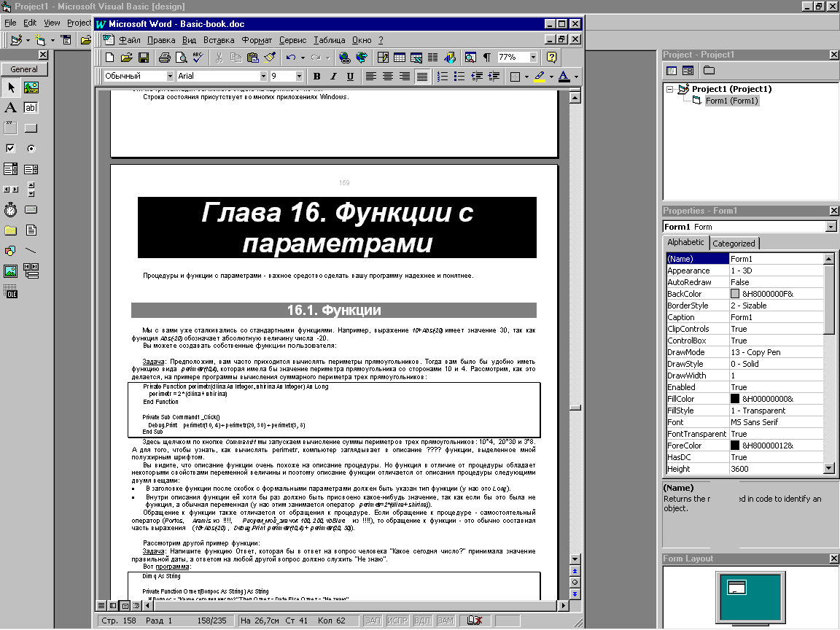Image resolution: width=840 pixels, height=630 pixels.
Task: Click the Undo arrow icon
Action: [x=291, y=58]
